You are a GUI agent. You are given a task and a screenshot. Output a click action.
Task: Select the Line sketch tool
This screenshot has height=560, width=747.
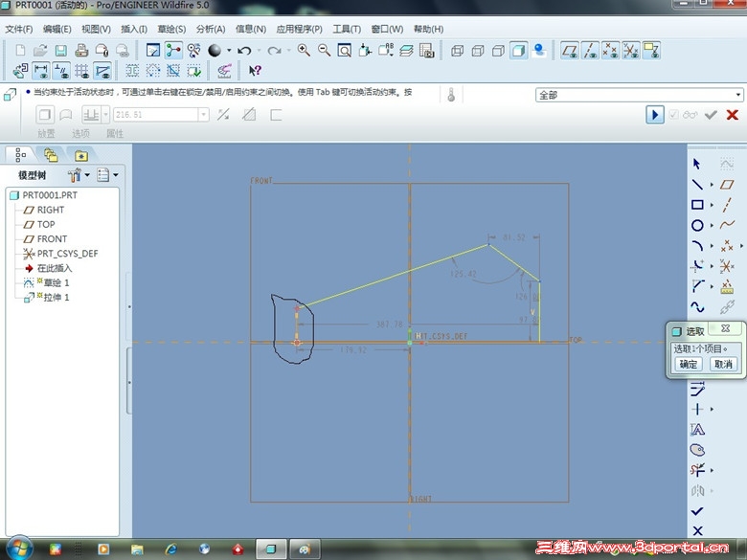pos(697,184)
